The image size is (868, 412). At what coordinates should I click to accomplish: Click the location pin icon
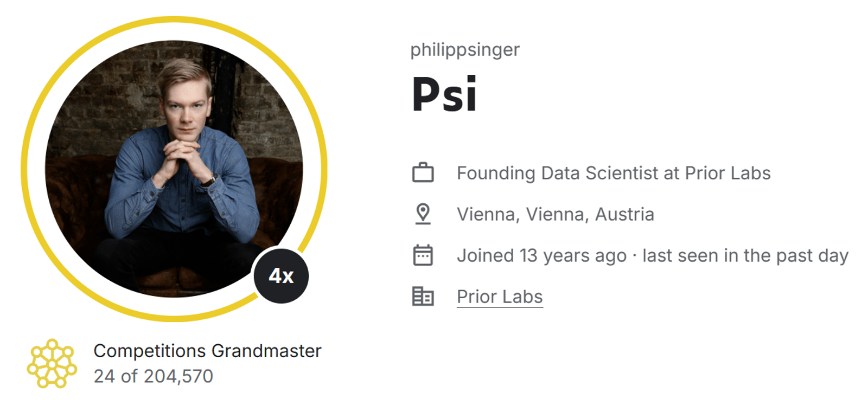423,214
